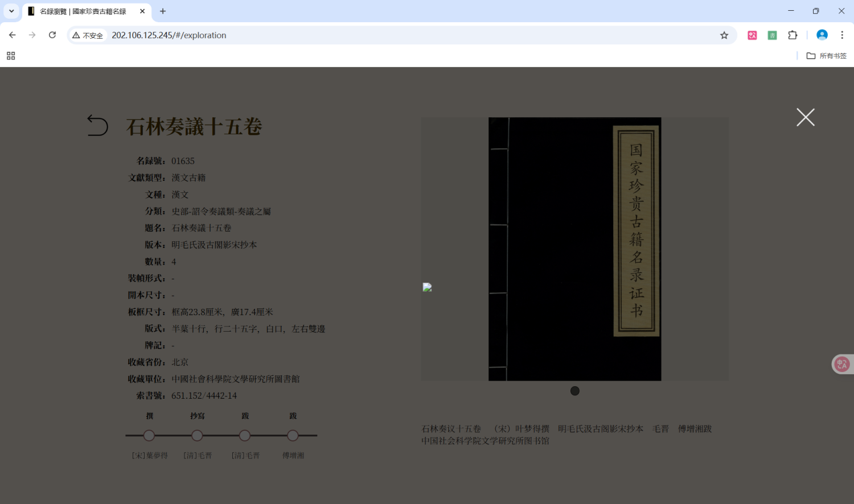Screen dimensions: 854x504
Task: Click the return arrow beside 石林奏議十五卷 title
Action: pos(97,126)
